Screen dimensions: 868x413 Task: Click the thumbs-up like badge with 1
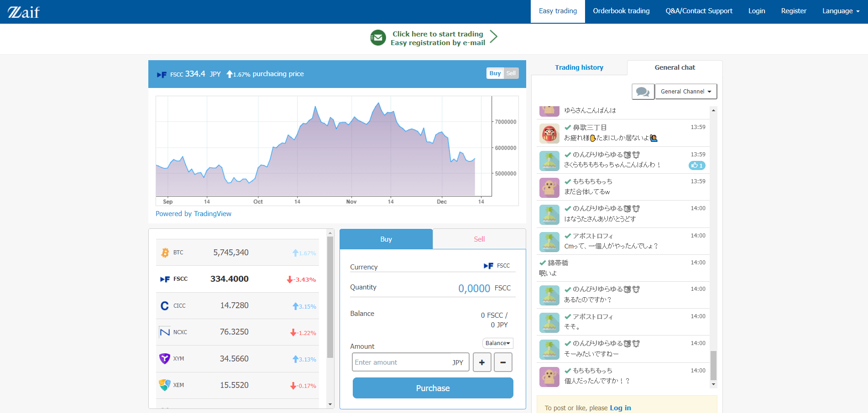click(x=697, y=165)
